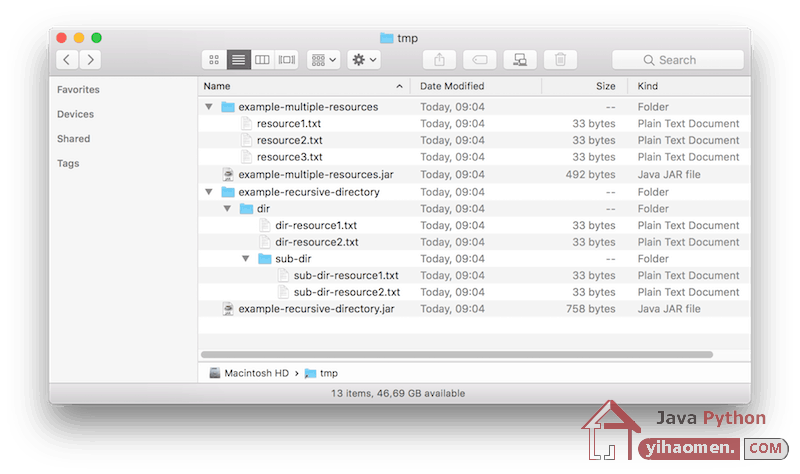Select the dir-resource2.txt file icon
The height and width of the screenshot is (474, 800).
265,242
